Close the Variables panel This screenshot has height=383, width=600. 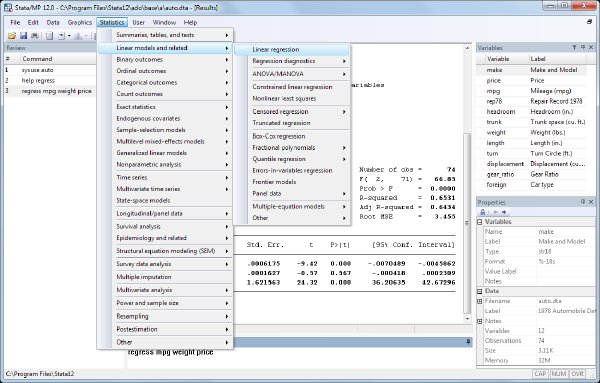pyautogui.click(x=591, y=47)
